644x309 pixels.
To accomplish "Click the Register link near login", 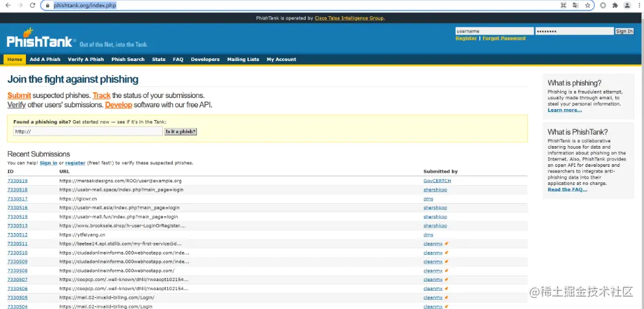I will pyautogui.click(x=466, y=38).
